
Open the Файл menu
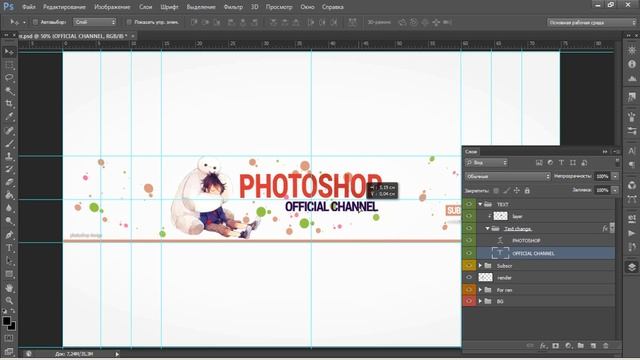click(28, 7)
